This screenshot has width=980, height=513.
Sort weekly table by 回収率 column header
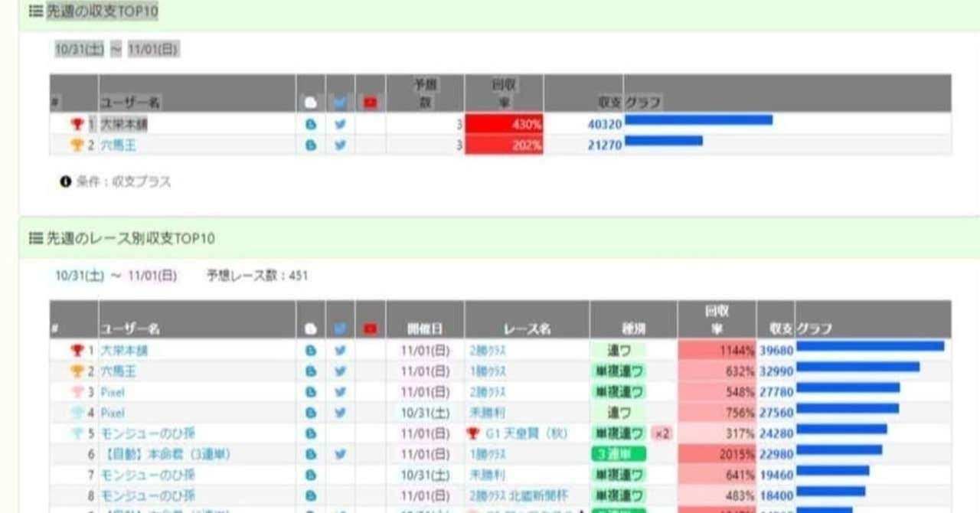(504, 93)
